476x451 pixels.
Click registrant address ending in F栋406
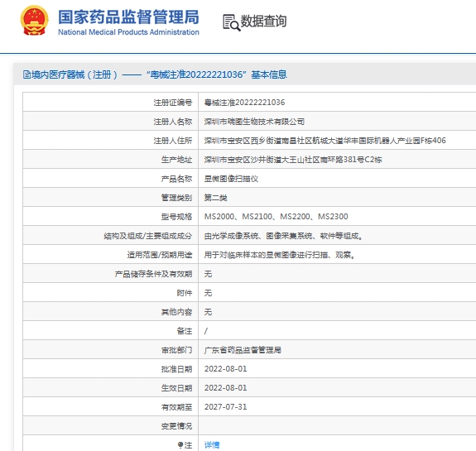(325, 141)
